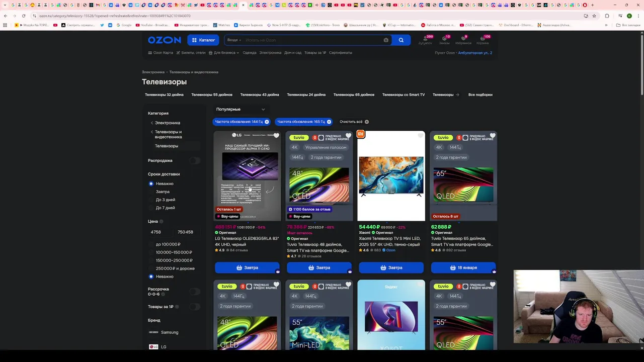Toggle the Рассрочка 0-0-6 switch

(x=195, y=292)
